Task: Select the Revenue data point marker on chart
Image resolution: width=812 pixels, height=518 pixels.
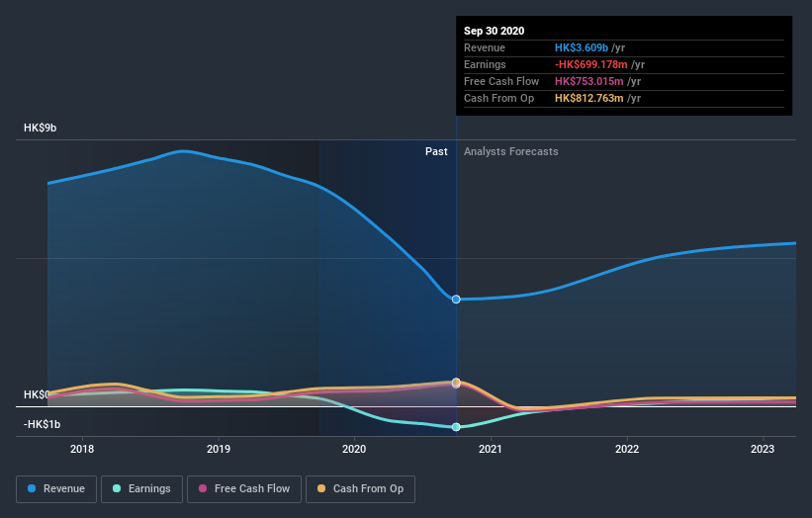Action: tap(456, 300)
